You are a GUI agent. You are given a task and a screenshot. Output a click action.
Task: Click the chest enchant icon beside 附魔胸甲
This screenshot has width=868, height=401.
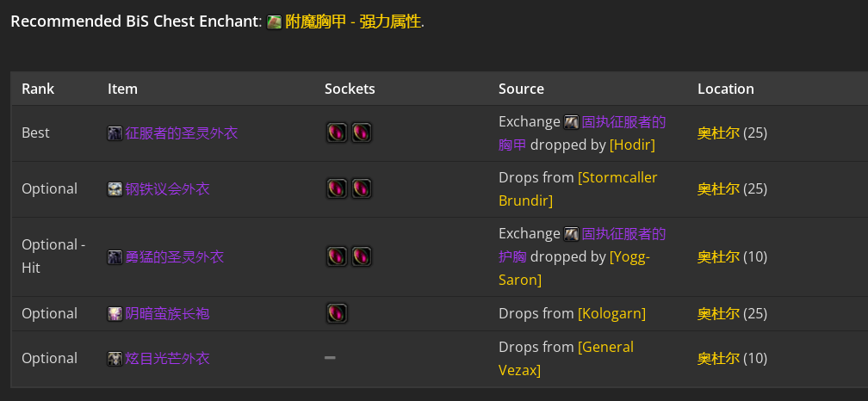pyautogui.click(x=274, y=22)
